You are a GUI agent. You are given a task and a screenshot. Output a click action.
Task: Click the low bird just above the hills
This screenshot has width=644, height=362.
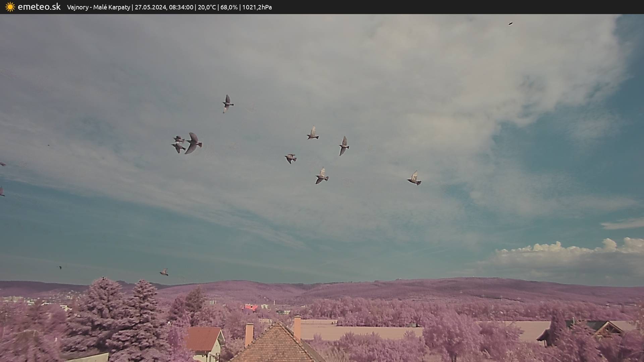[164, 272]
